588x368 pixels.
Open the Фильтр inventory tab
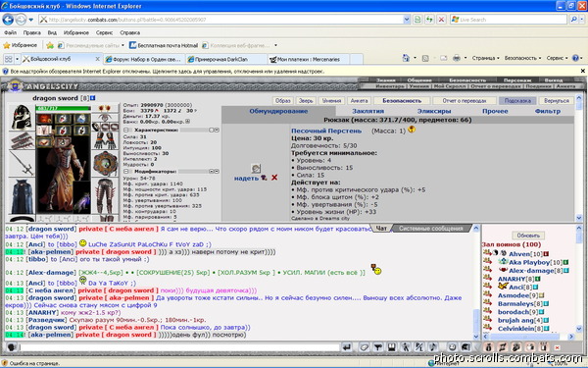pyautogui.click(x=548, y=111)
